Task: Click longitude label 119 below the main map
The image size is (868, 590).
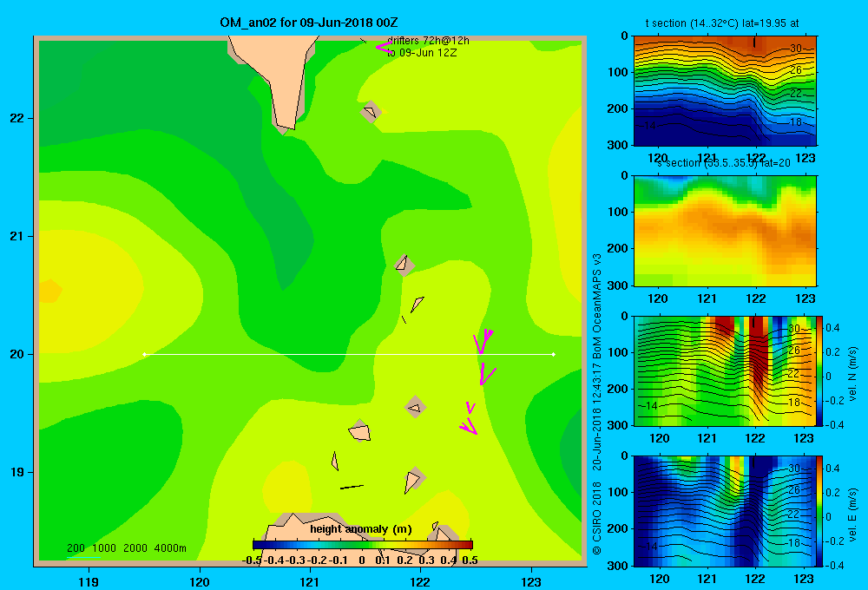Action: (89, 581)
